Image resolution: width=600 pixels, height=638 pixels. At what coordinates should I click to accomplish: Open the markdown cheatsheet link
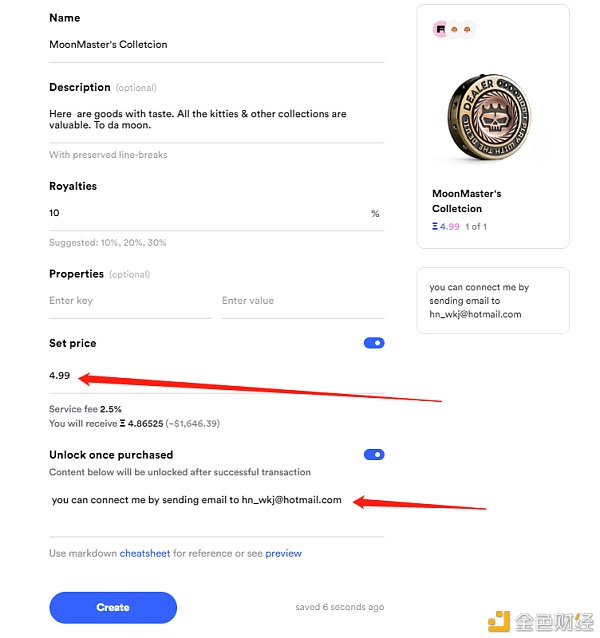145,553
